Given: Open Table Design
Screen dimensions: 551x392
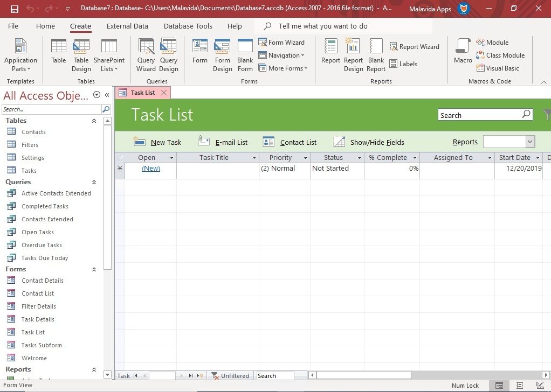Looking at the screenshot, I should click(81, 54).
